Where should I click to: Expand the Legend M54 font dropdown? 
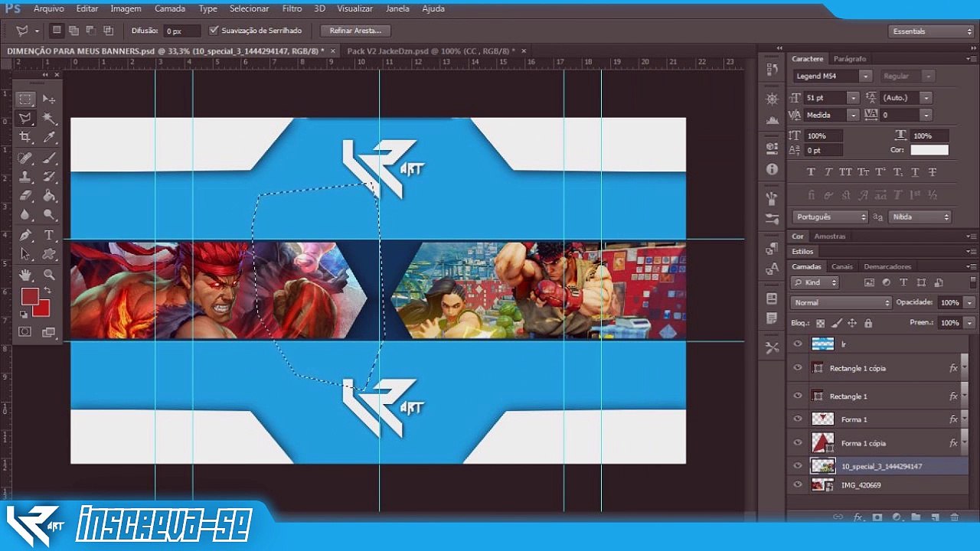click(832, 77)
